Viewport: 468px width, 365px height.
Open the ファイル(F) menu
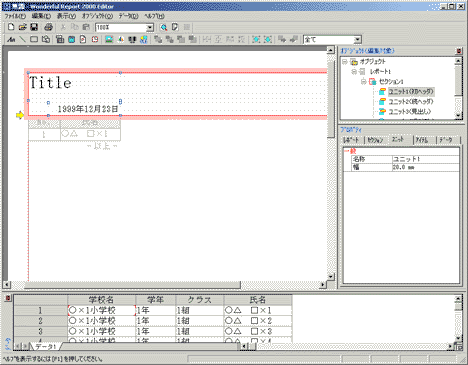pyautogui.click(x=15, y=16)
